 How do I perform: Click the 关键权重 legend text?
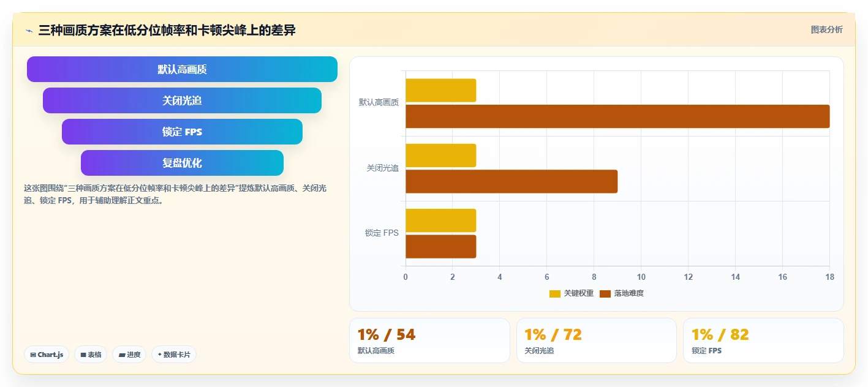click(578, 293)
